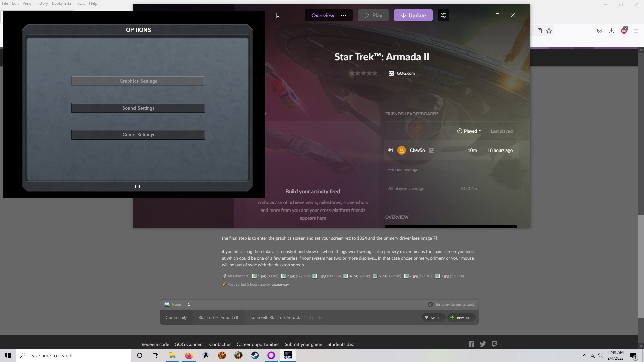Click Redeem code footer link
This screenshot has width=644, height=362.
(155, 344)
